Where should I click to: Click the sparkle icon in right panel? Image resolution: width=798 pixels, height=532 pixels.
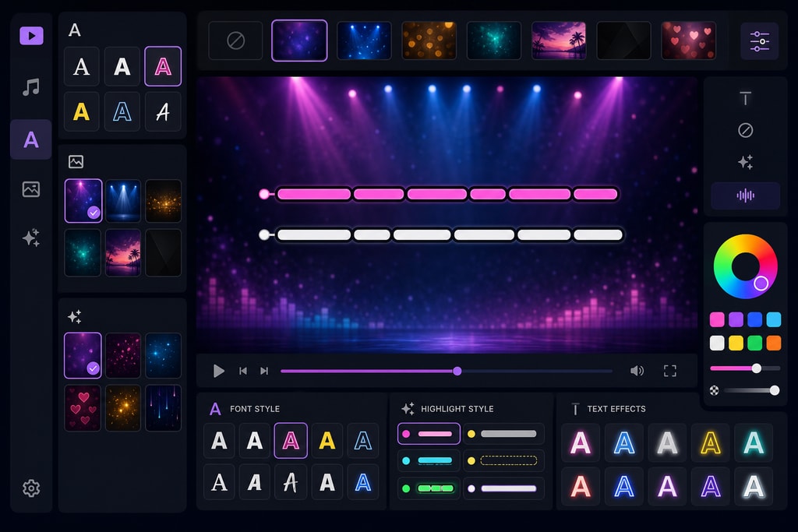745,162
